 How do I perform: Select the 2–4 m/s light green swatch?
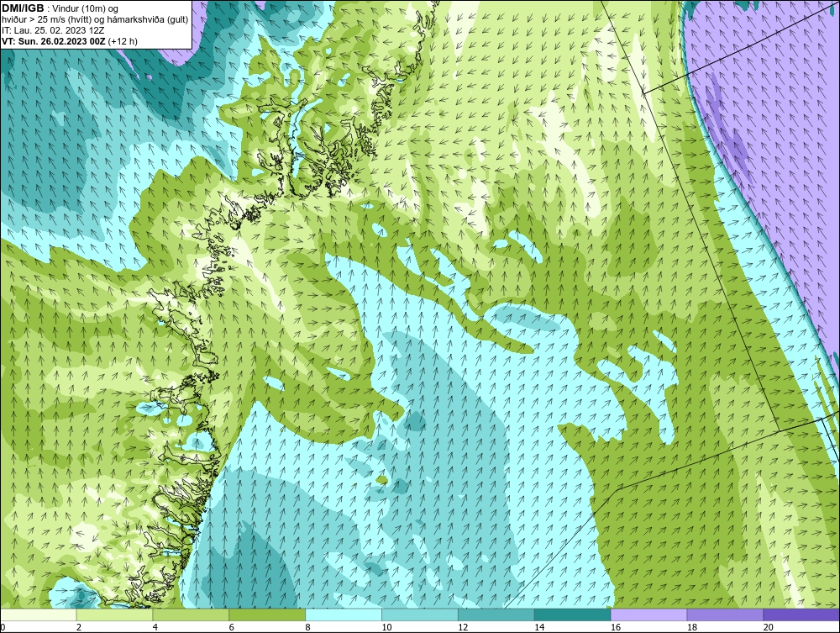[x=114, y=615]
